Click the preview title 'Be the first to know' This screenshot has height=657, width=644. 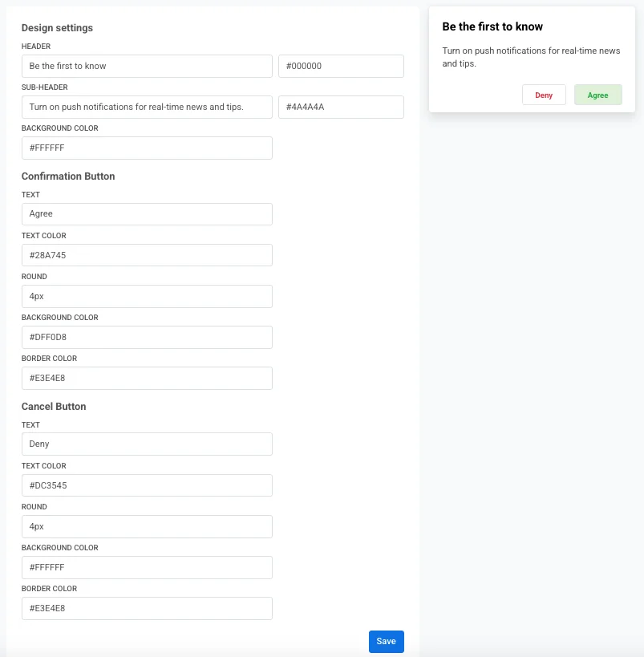click(x=492, y=26)
